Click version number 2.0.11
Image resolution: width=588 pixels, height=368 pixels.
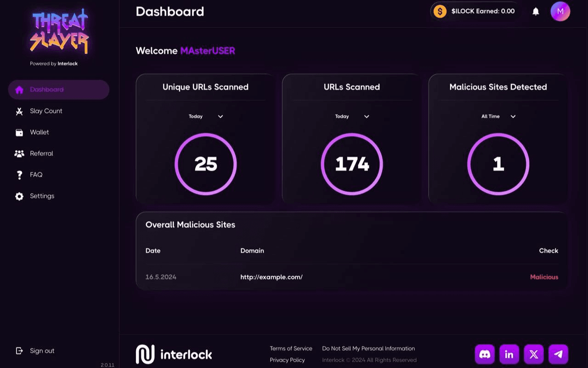107,365
